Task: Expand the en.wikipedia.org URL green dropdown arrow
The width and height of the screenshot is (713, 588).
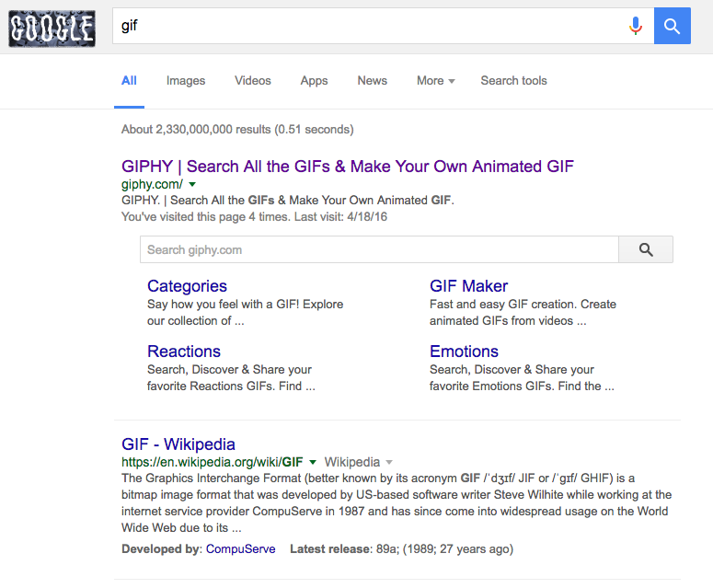Action: coord(313,462)
